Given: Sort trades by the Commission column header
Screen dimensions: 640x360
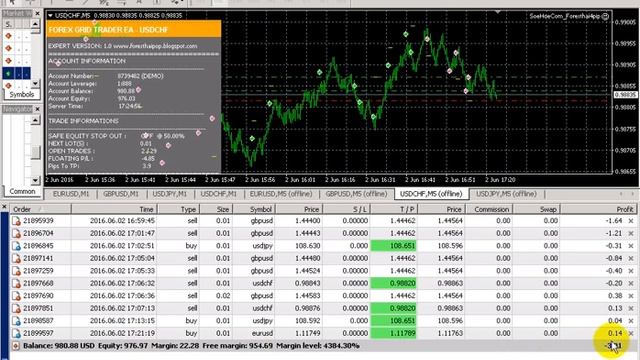Looking at the screenshot, I should [489, 209].
